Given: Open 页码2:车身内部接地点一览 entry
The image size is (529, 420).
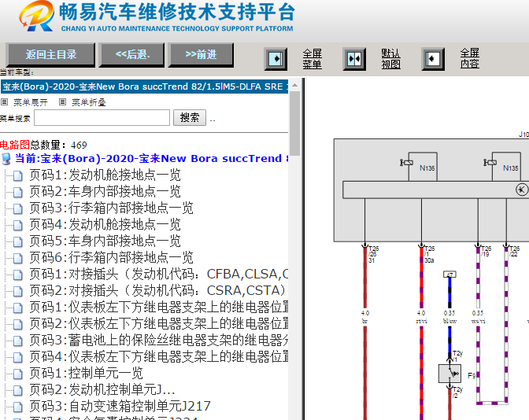Looking at the screenshot, I should (x=105, y=192).
